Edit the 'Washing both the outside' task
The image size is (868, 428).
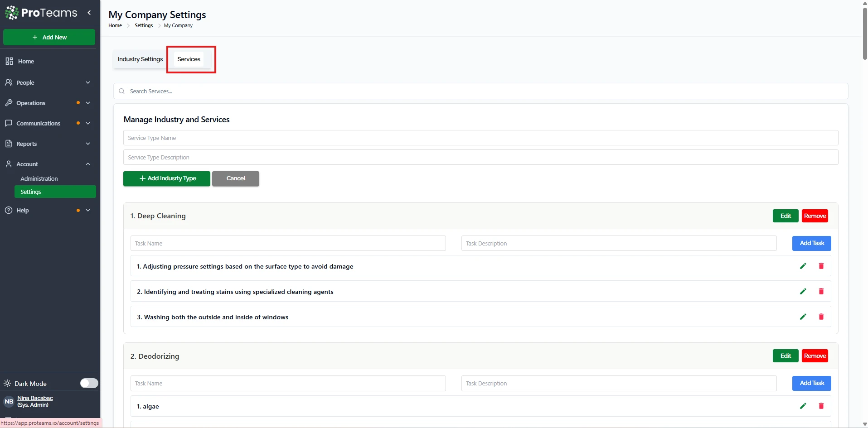(x=803, y=317)
